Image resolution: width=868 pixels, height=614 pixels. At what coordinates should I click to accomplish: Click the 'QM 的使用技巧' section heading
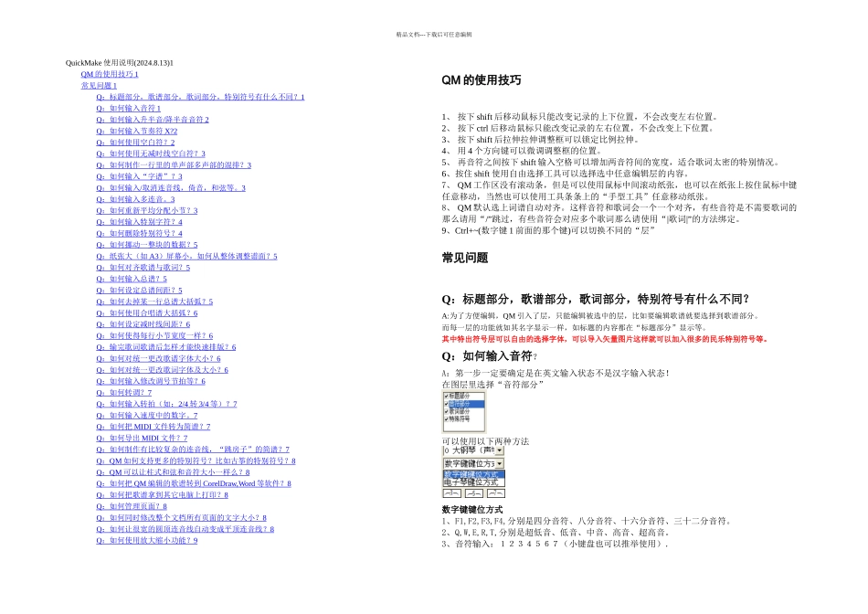pyautogui.click(x=481, y=79)
